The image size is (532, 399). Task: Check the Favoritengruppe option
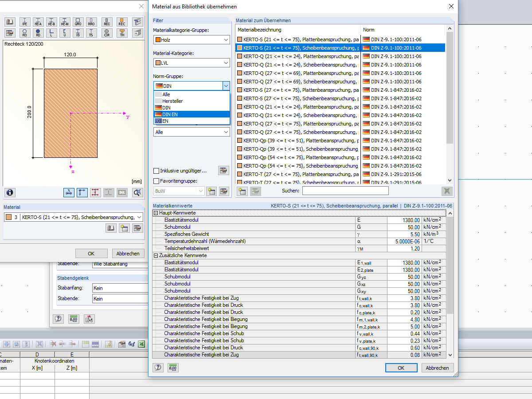[156, 181]
